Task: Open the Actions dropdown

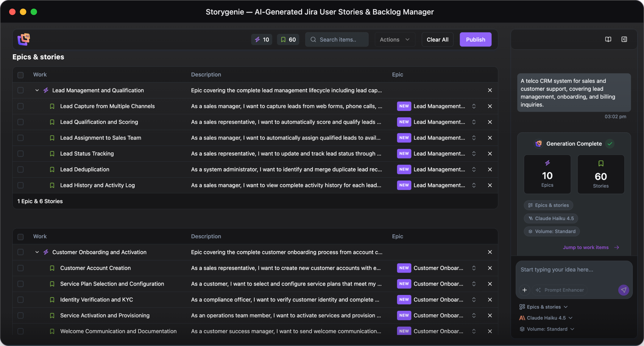Action: click(394, 39)
